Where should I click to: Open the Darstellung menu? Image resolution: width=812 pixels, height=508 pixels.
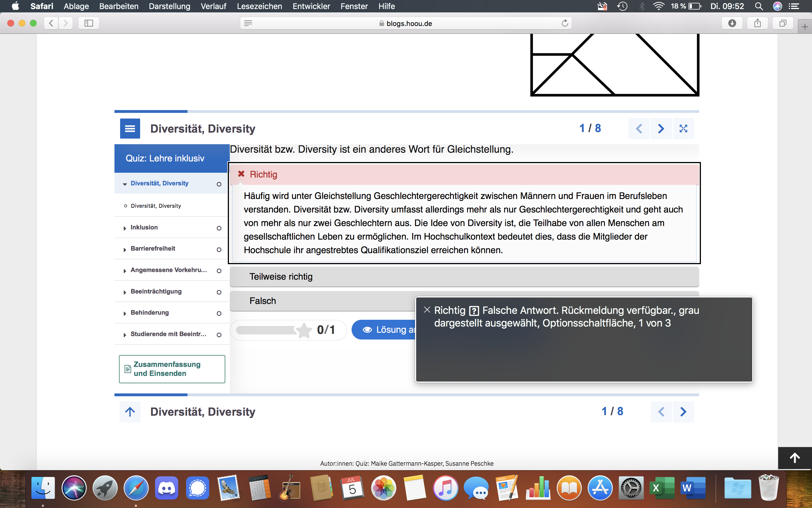pos(169,6)
